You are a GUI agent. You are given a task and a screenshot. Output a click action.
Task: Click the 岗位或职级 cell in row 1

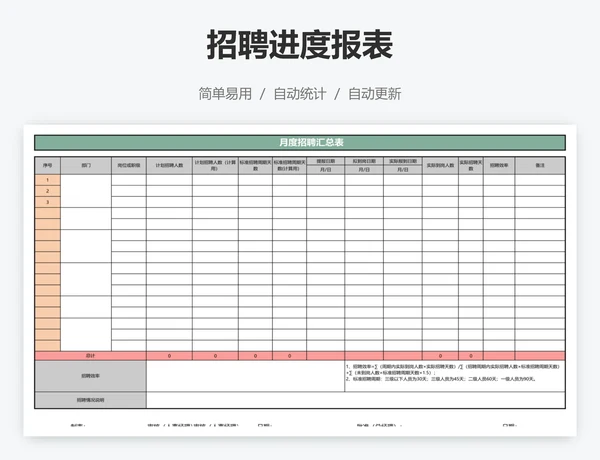tap(129, 180)
